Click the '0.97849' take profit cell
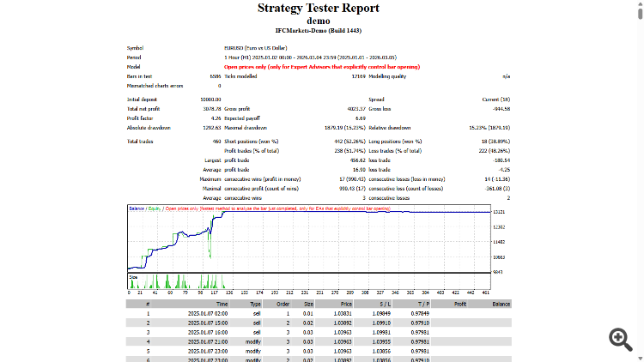The height and width of the screenshot is (362, 644). coord(420,314)
